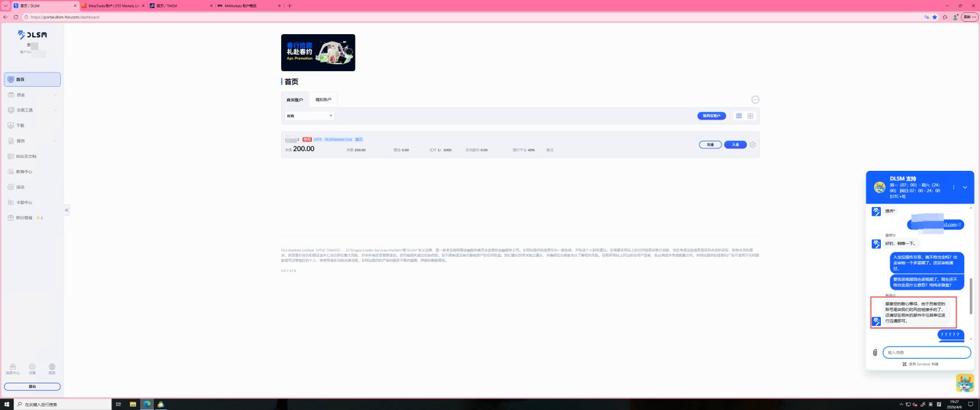Image resolution: width=980 pixels, height=410 pixels.
Task: Open Microsoft Edge from taskbar
Action: (x=147, y=404)
